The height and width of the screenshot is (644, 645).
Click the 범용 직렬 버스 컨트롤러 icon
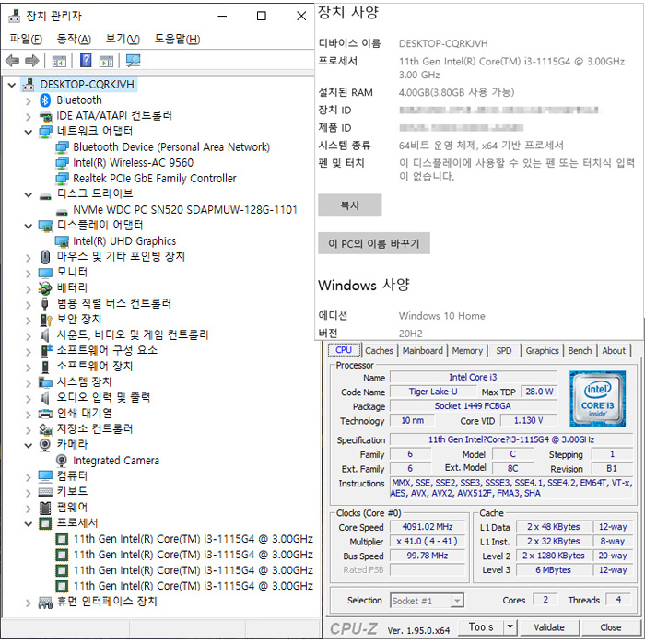point(45,304)
